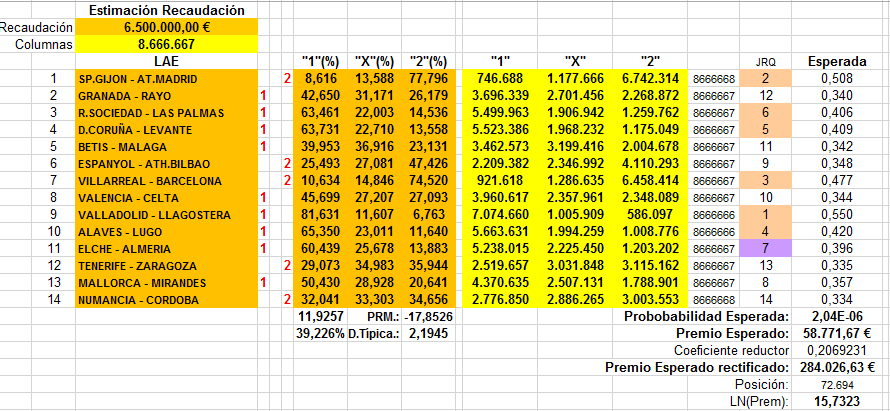Click the "X"(%) column header
The width and height of the screenshot is (890, 411).
(x=374, y=61)
